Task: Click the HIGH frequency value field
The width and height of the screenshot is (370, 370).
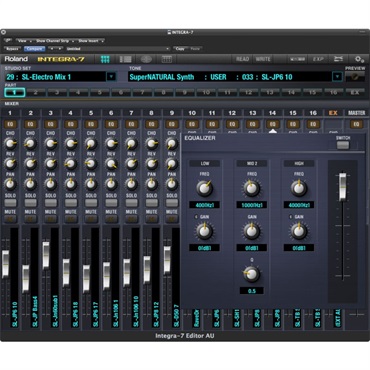Action: [299, 205]
